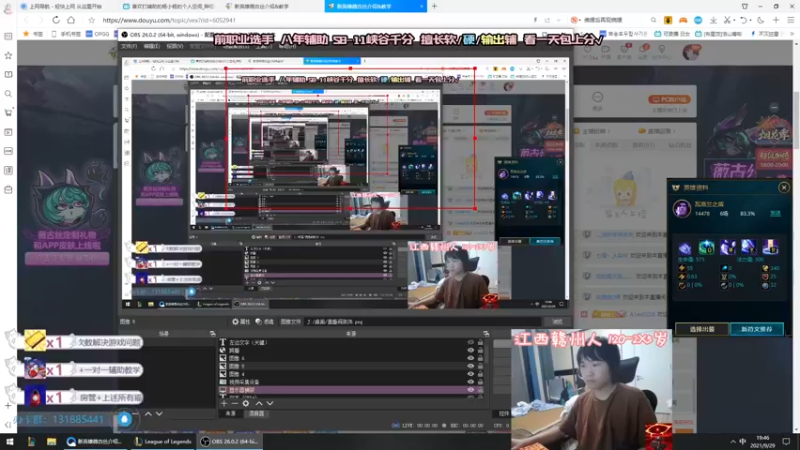Click the champion portrait in hero info panel

click(682, 208)
